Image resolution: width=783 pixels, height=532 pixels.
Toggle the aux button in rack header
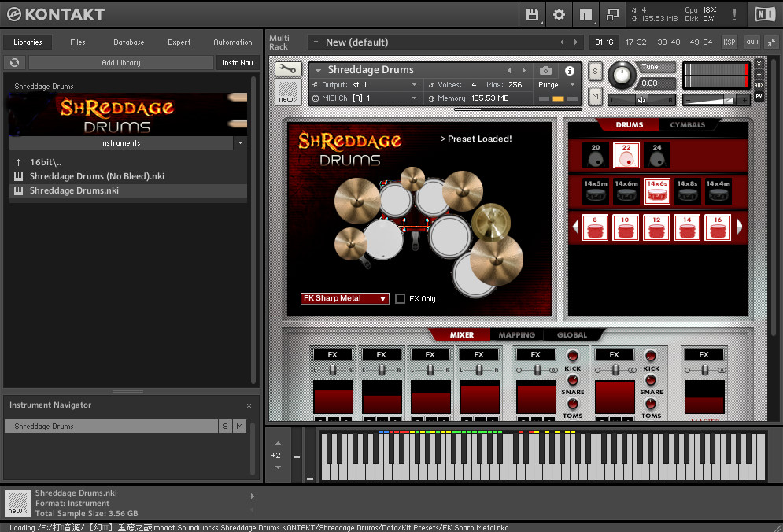point(752,42)
